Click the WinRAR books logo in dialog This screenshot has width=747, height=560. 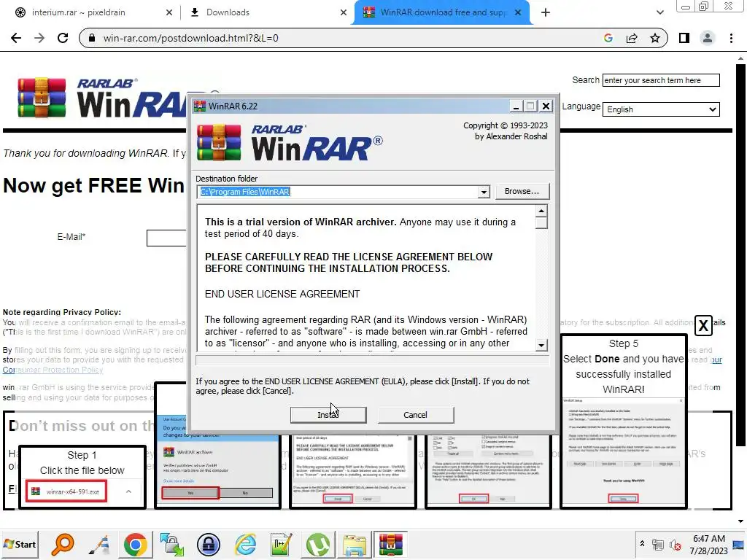point(219,142)
